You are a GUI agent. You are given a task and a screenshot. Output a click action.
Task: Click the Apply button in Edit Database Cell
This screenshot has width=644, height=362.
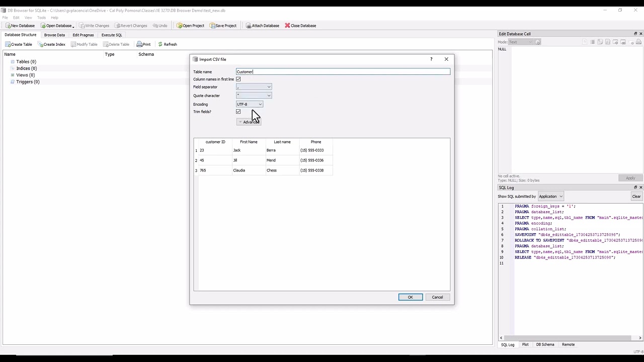[630, 178]
